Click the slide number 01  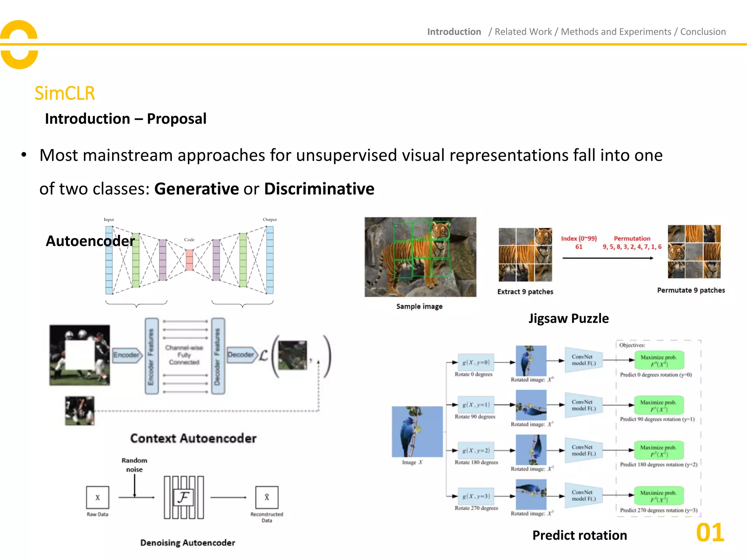[710, 533]
